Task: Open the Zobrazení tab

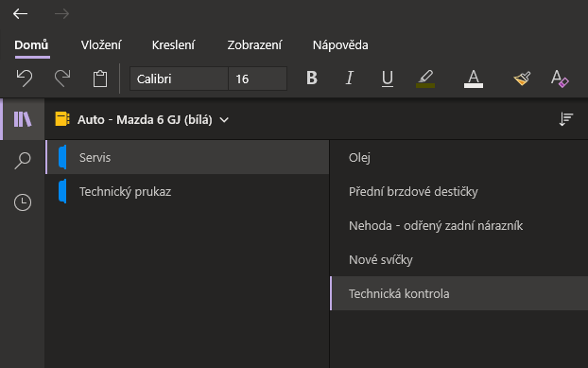Action: pos(254,45)
